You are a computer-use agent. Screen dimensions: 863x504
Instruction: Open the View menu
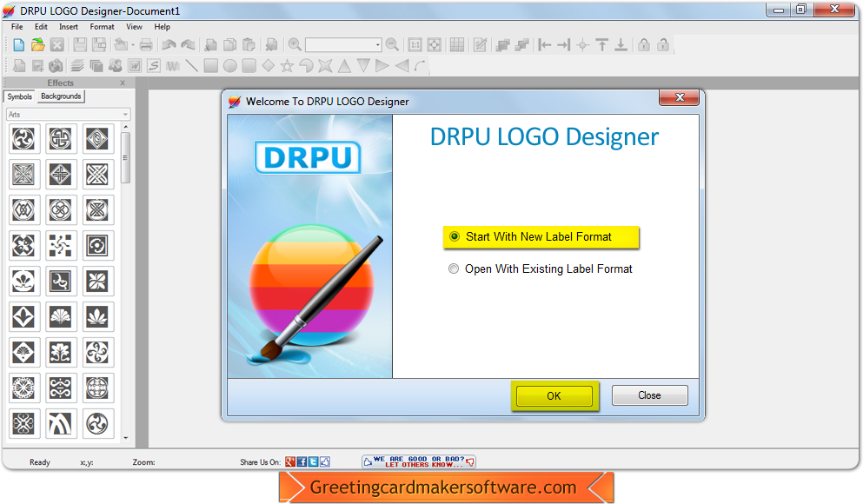(135, 26)
